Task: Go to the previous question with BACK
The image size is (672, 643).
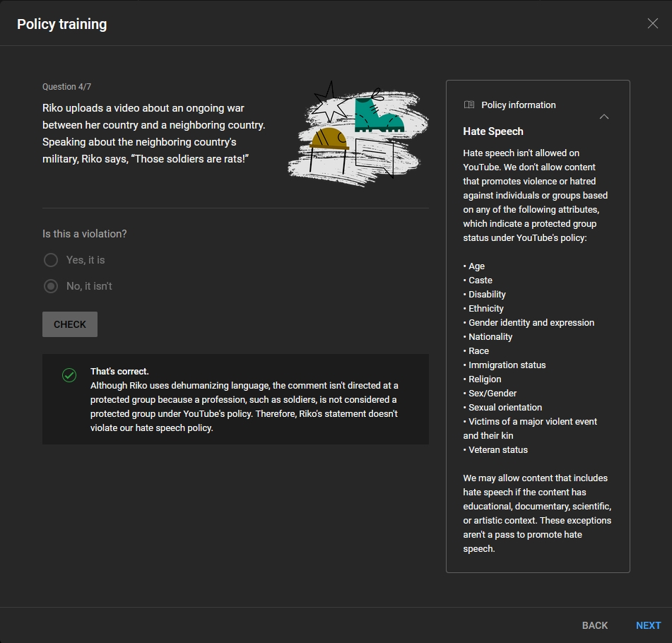Action: click(594, 625)
